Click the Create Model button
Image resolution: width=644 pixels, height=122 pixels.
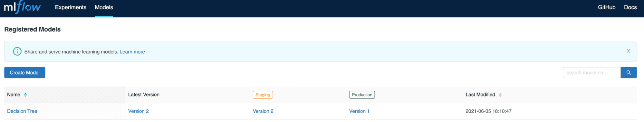(x=24, y=73)
